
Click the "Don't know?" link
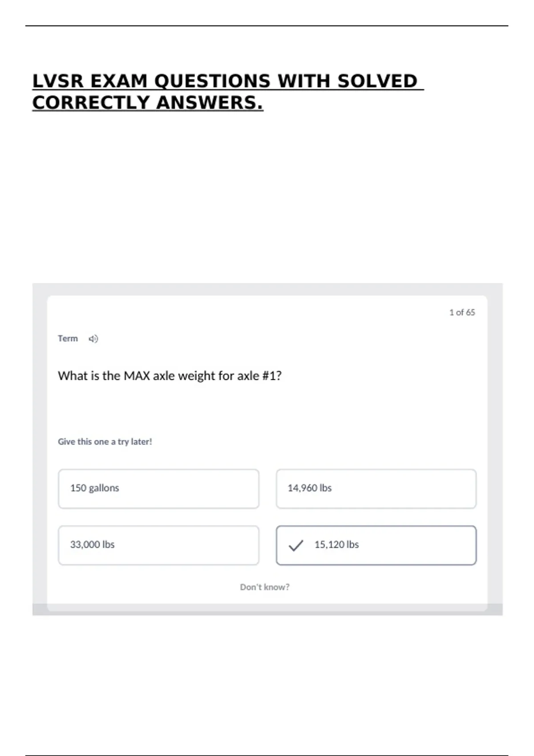pos(265,587)
